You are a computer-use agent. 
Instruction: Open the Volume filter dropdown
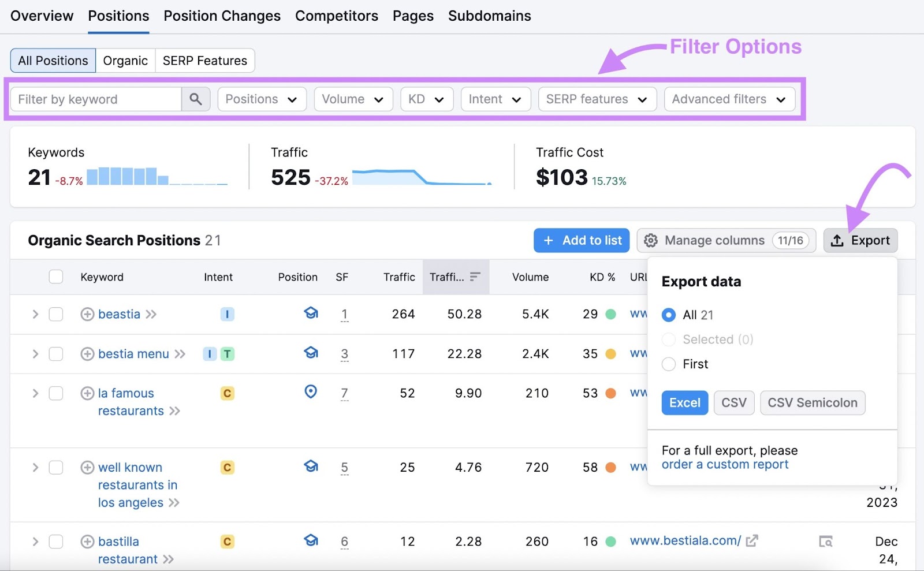click(353, 99)
